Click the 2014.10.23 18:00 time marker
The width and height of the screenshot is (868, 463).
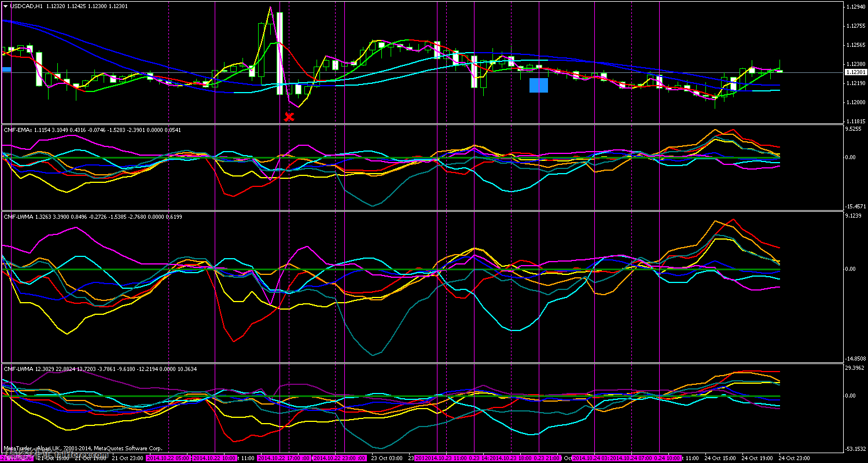[x=512, y=458]
